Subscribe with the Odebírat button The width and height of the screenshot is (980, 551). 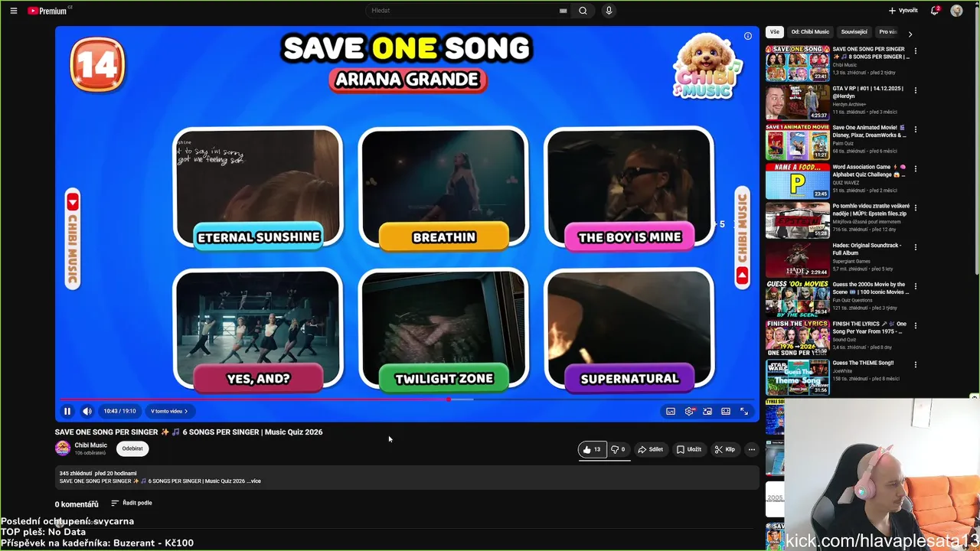132,448
